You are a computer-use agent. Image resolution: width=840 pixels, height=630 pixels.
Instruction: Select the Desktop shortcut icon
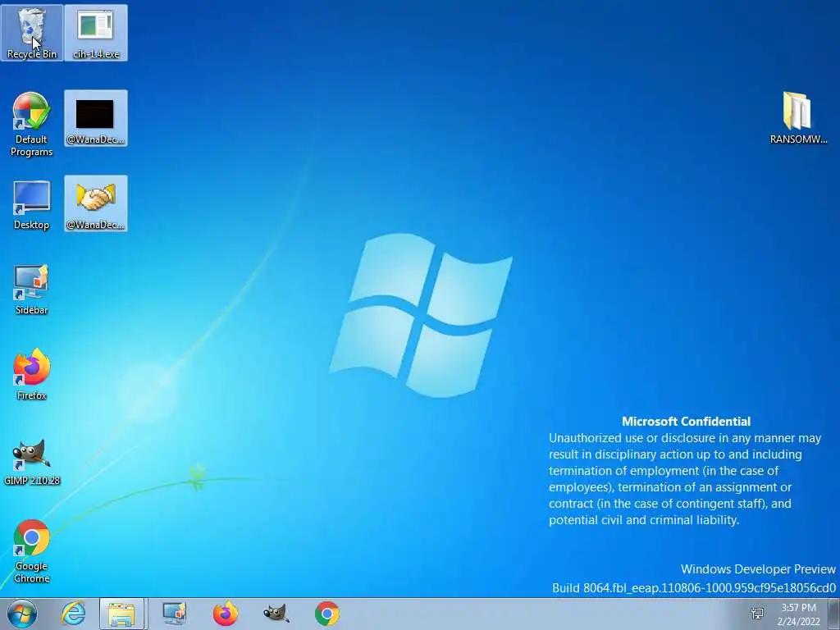click(32, 205)
